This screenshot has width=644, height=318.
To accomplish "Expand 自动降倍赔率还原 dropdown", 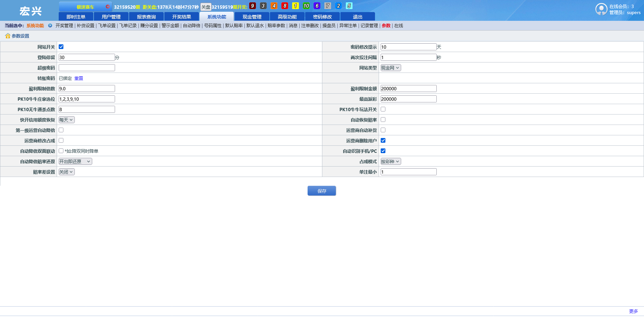I will 75,162.
